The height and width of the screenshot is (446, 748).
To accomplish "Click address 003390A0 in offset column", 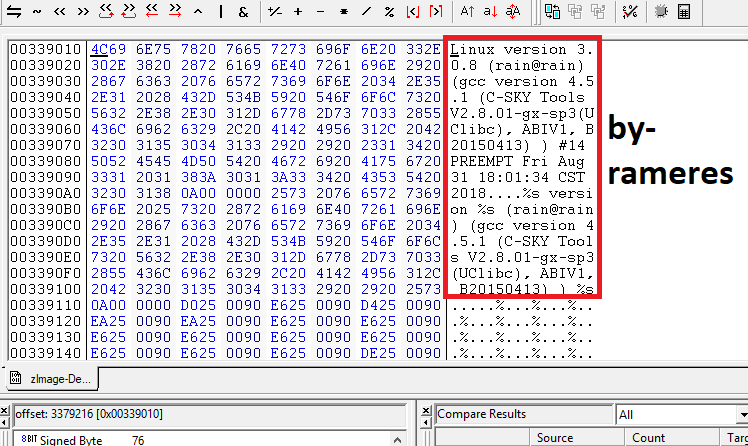I will 46,193.
